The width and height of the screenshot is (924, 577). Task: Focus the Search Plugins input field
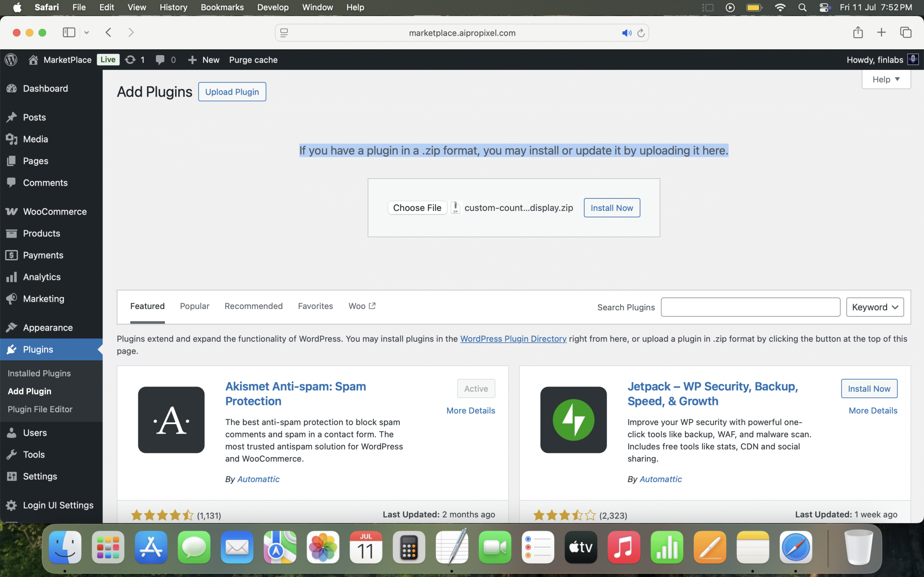pos(750,307)
